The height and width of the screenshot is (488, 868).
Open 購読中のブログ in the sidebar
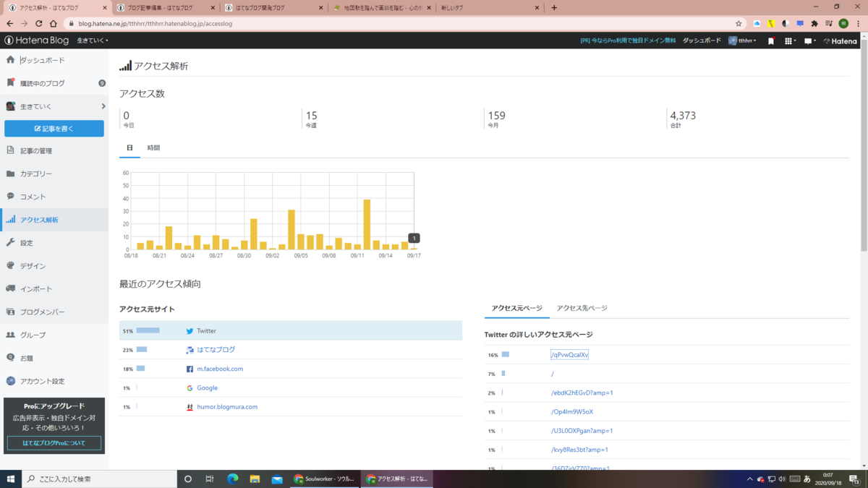(x=42, y=83)
